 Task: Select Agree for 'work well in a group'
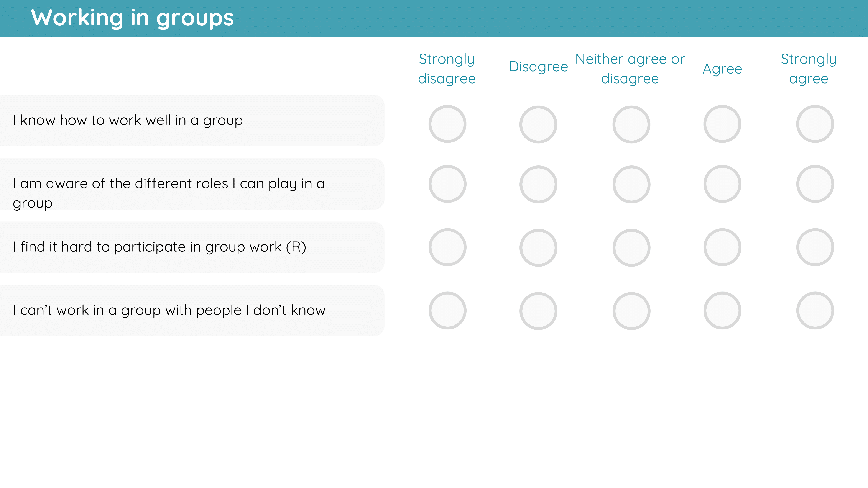(x=722, y=124)
